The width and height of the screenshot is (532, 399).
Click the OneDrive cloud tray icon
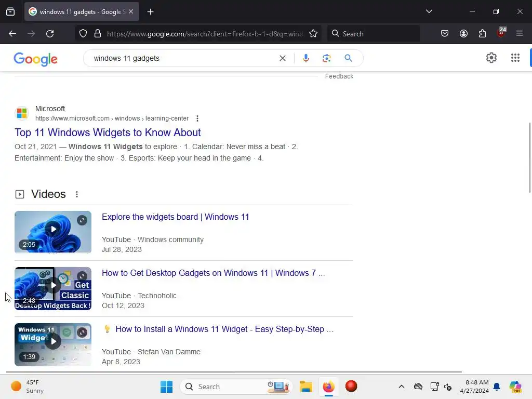click(x=418, y=387)
